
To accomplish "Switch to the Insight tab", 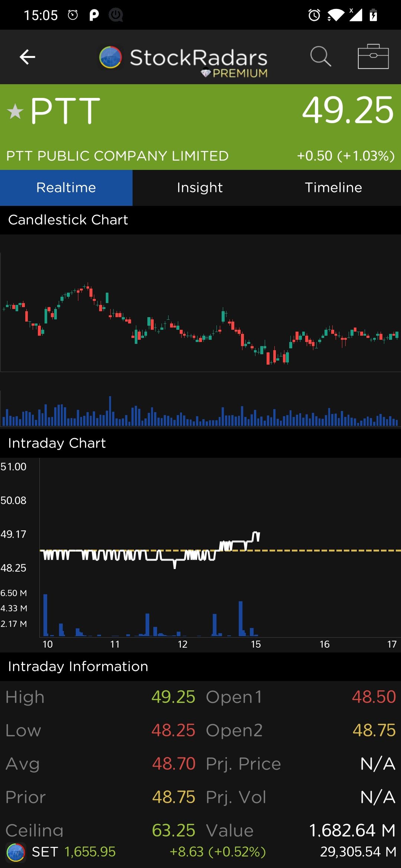I will tap(200, 188).
